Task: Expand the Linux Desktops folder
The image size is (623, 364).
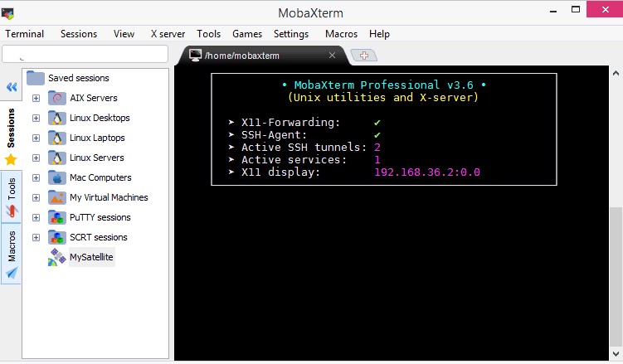Action: [x=37, y=118]
